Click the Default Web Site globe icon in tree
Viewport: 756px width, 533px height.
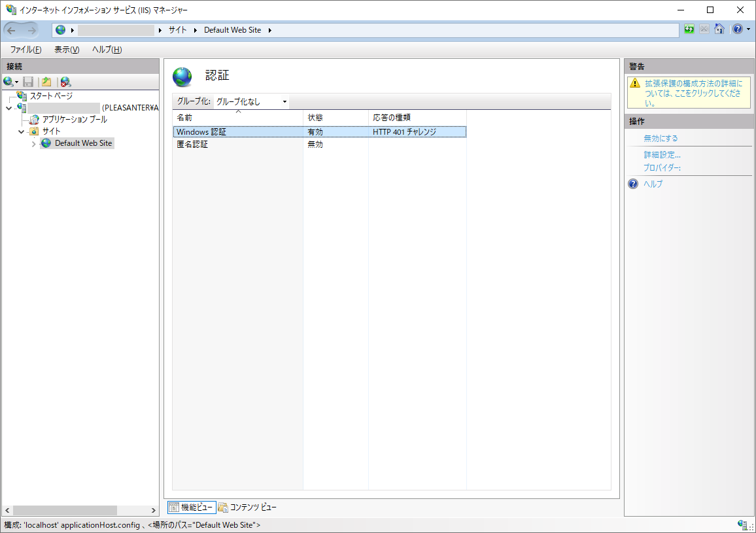(x=46, y=143)
